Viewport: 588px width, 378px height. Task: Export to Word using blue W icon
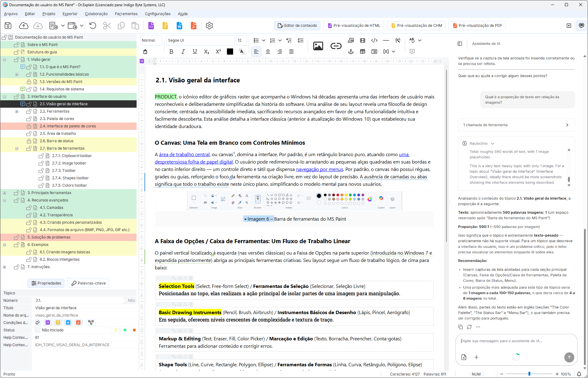[179, 26]
